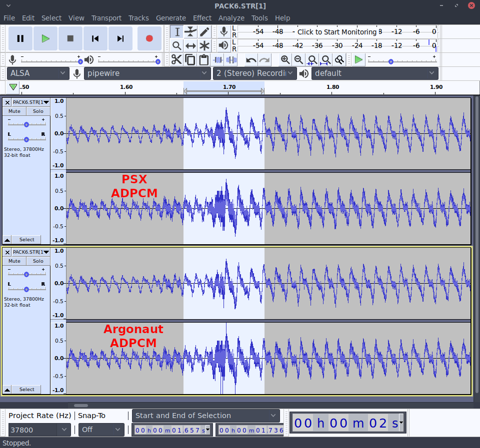Click the selection start time field
The width and height of the screenshot is (480, 448).
[170, 430]
